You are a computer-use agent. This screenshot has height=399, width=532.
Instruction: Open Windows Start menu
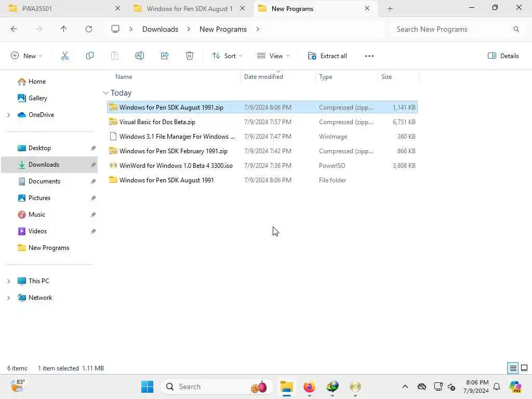coord(147,387)
